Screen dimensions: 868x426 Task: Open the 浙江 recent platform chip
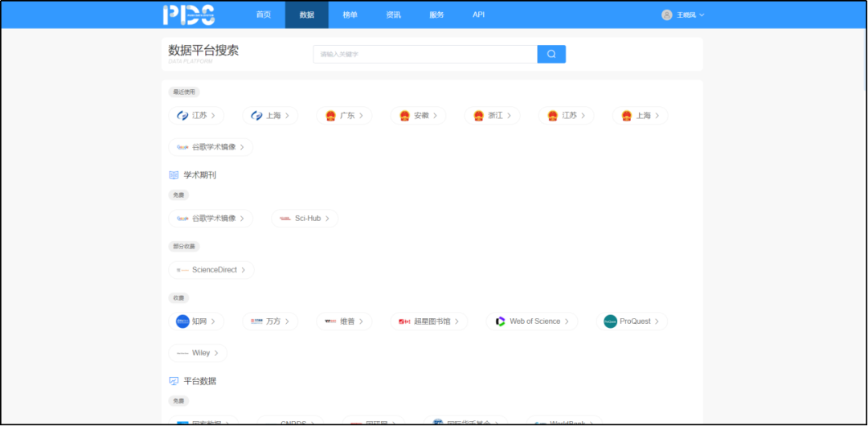(492, 116)
